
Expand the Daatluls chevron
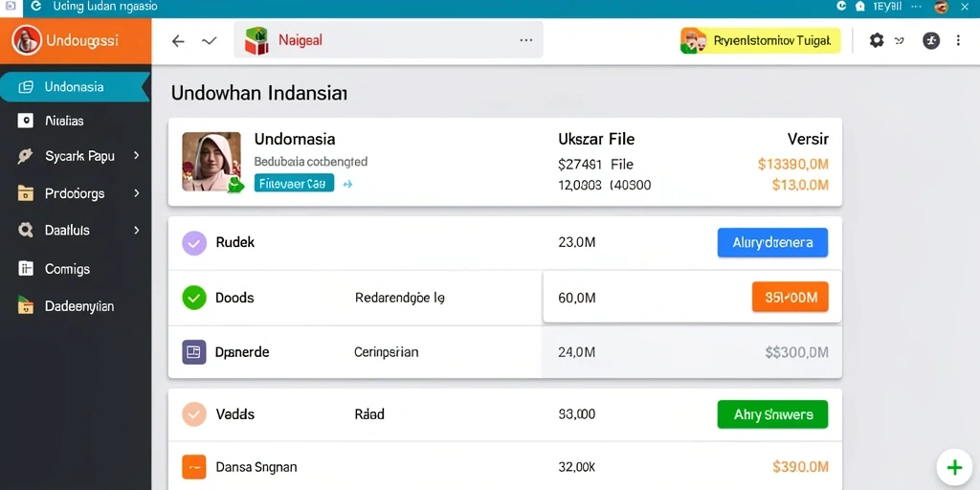click(x=136, y=230)
